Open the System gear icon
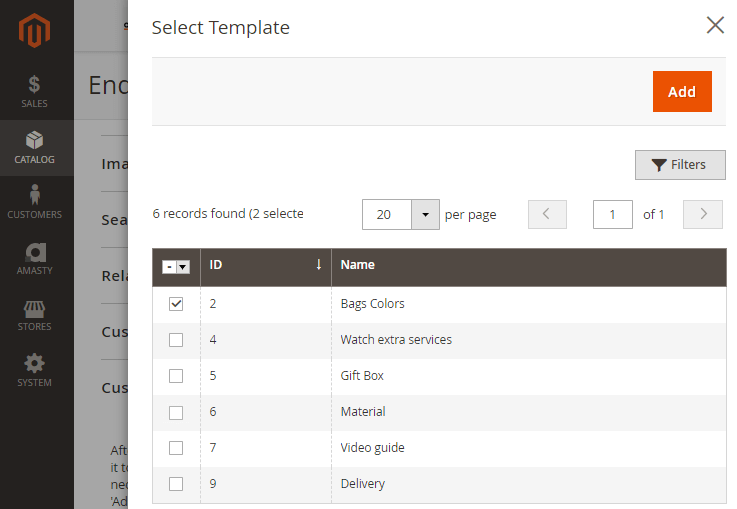The image size is (737, 509). (35, 370)
